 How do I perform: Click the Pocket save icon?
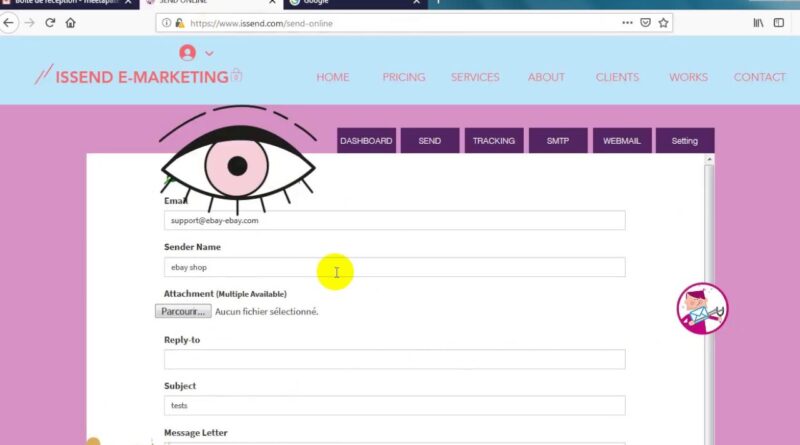tap(645, 23)
